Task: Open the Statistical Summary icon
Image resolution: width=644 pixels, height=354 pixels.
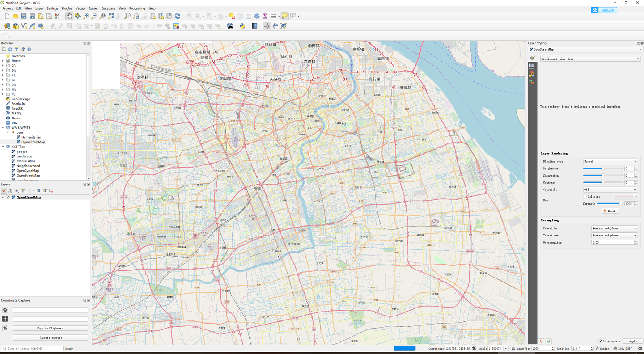Action: 265,16
